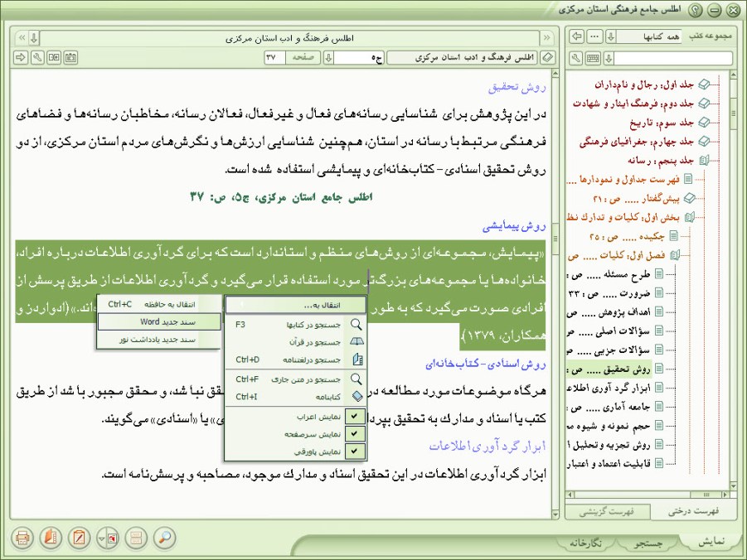Click the tree list's vertical scrollbar thumb
The height and width of the screenshot is (560, 747).
pos(733,113)
